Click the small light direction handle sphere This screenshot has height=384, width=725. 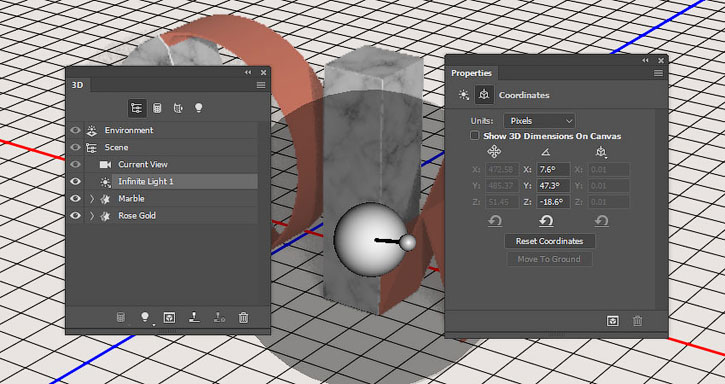coord(408,242)
